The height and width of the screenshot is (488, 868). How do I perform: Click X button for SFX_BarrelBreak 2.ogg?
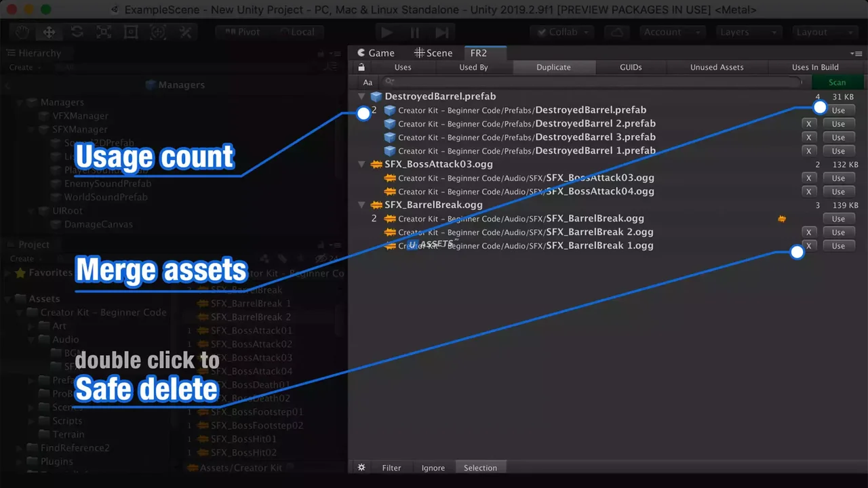click(808, 232)
